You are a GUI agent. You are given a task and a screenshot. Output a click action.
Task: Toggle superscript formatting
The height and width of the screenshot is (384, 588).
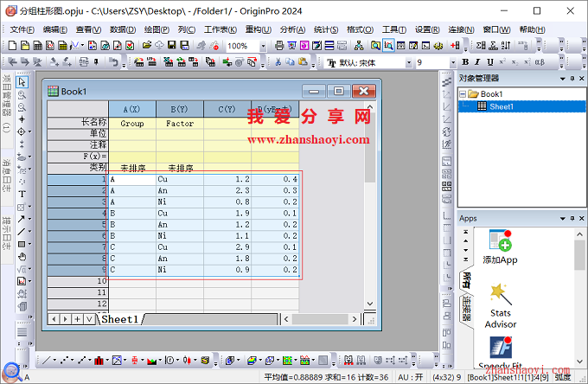click(502, 62)
